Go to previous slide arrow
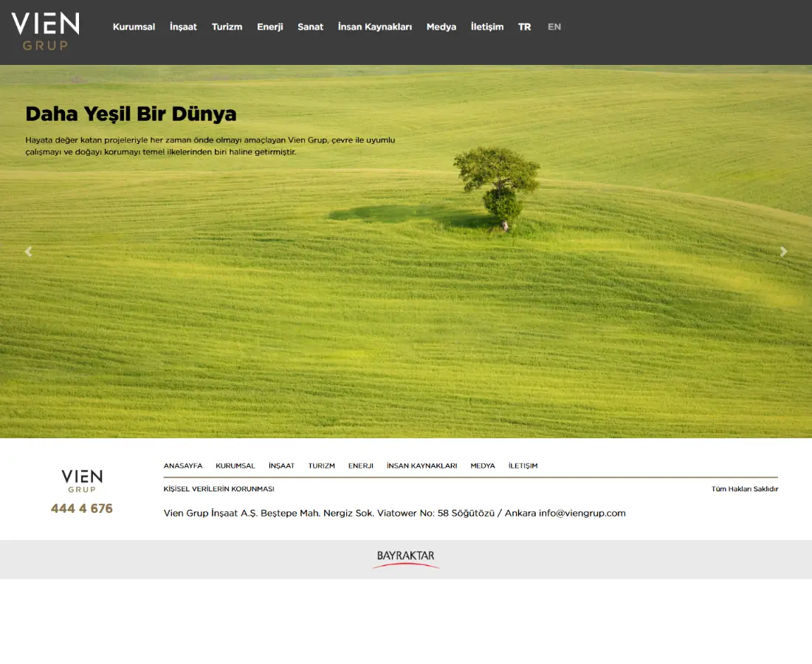The height and width of the screenshot is (664, 812). click(29, 252)
